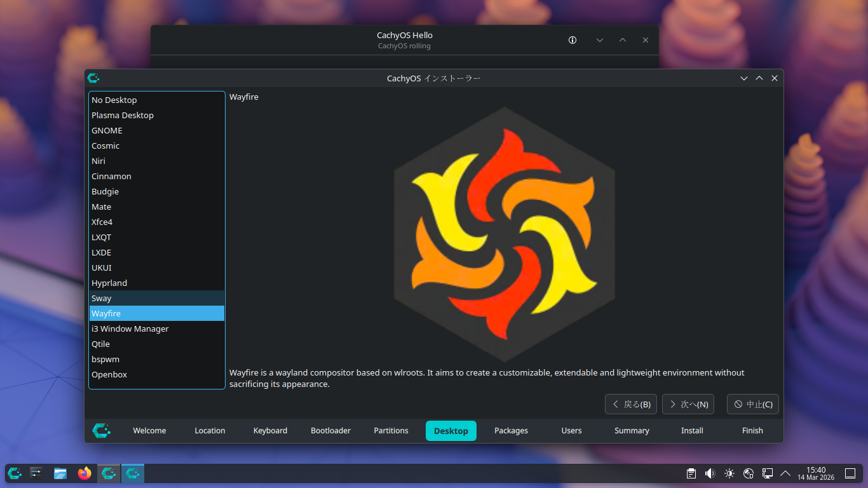Click the info icon in the CachyOS Hello window

point(573,40)
